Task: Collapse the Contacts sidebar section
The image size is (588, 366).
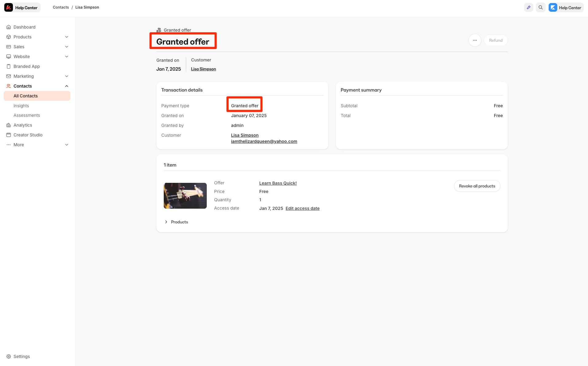Action: tap(67, 86)
